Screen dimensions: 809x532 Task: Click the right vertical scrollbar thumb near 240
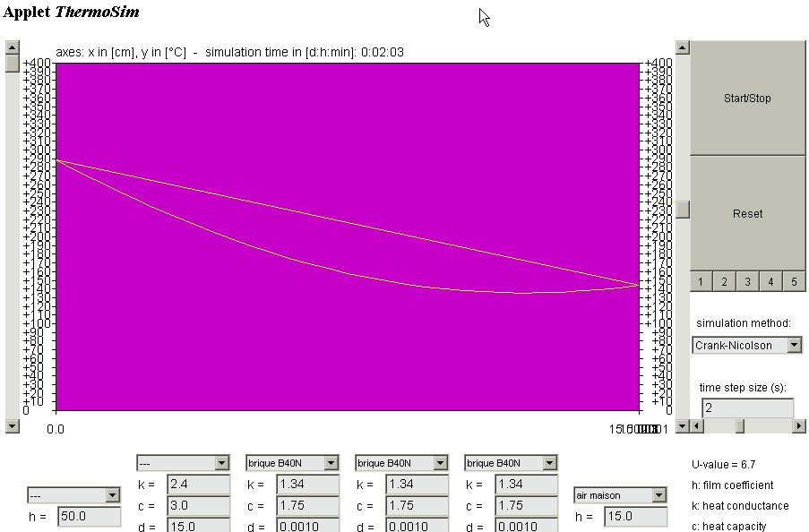(683, 210)
